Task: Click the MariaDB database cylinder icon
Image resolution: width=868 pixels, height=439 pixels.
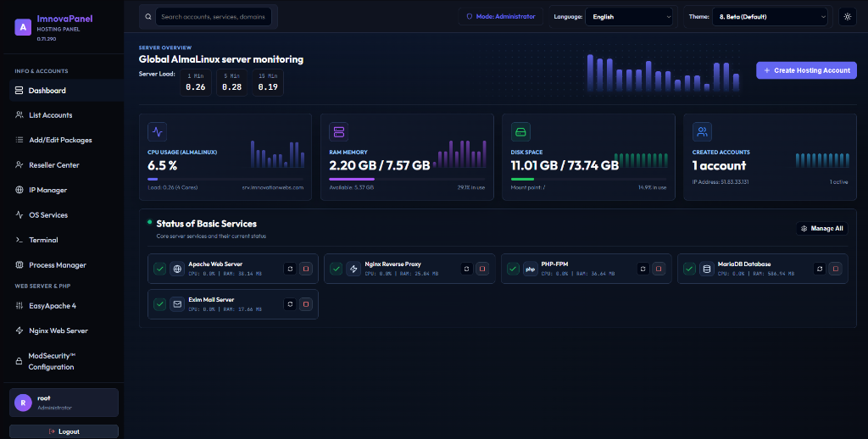Action: [706, 269]
